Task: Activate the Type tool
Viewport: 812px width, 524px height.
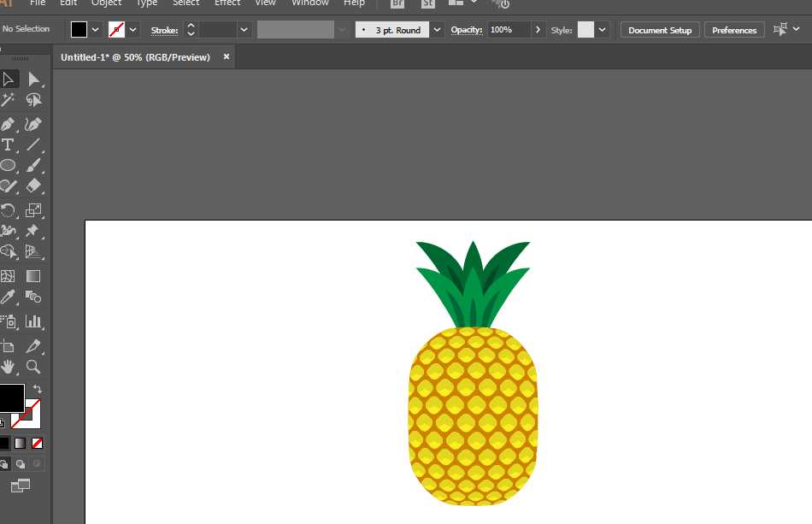Action: (x=7, y=145)
